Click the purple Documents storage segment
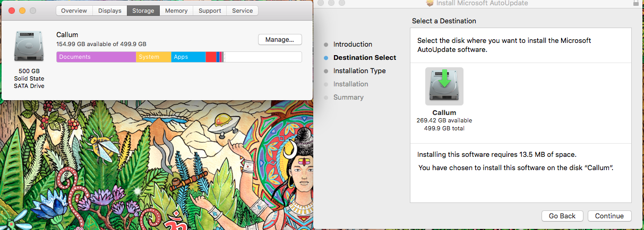The image size is (644, 230). point(96,57)
